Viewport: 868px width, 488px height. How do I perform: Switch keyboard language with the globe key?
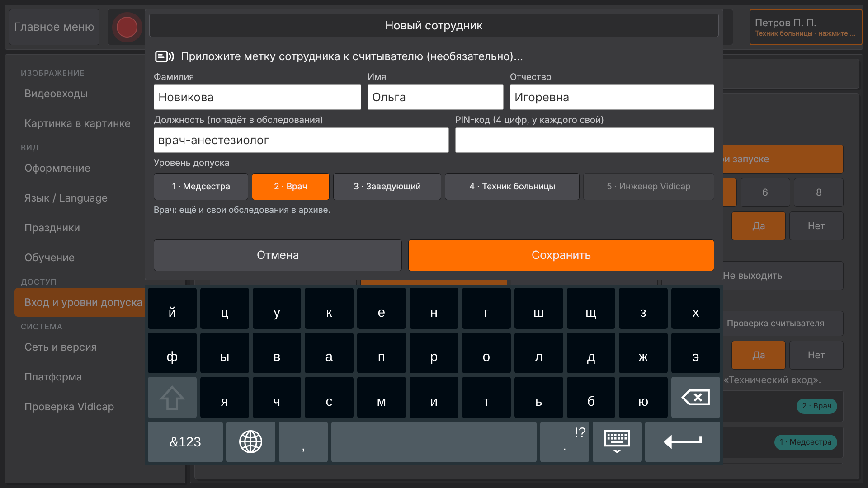pyautogui.click(x=251, y=442)
